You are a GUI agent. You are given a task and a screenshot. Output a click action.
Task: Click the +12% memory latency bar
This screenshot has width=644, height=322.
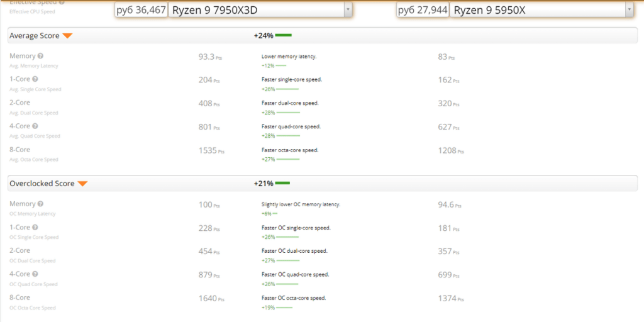[281, 65]
